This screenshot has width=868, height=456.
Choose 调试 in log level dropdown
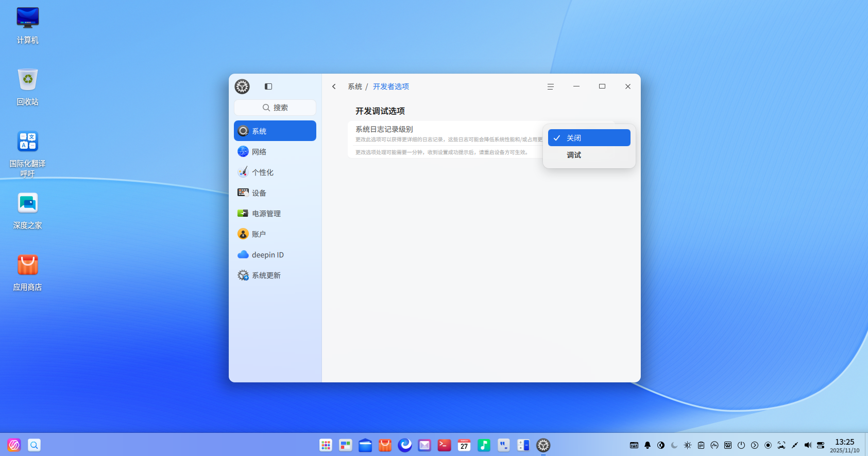coord(589,155)
